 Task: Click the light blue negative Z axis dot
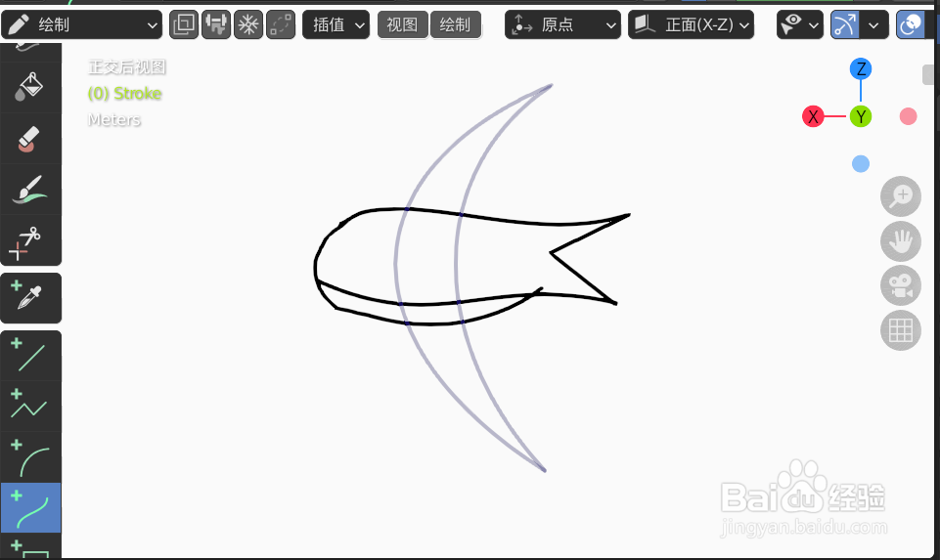point(861,163)
